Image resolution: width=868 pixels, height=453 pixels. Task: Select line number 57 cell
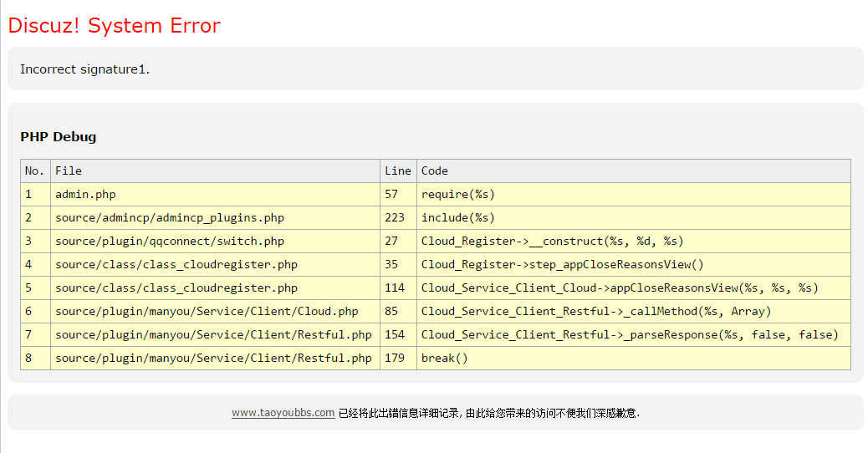tap(398, 194)
